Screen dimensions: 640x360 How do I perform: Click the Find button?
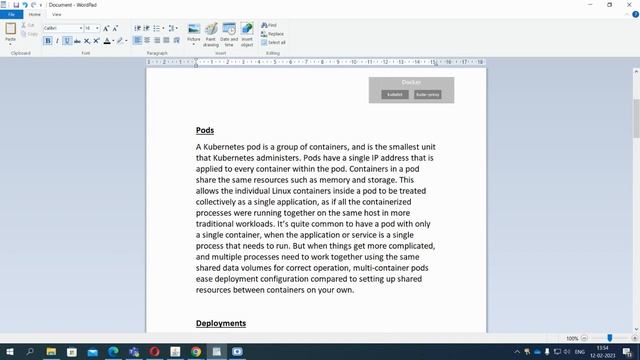tap(269, 25)
